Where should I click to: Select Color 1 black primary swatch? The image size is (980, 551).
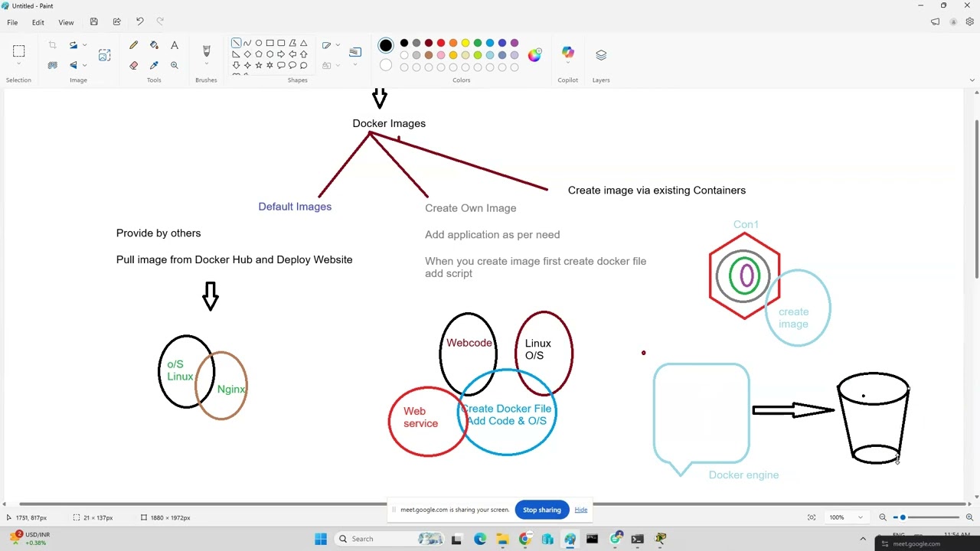click(x=386, y=46)
